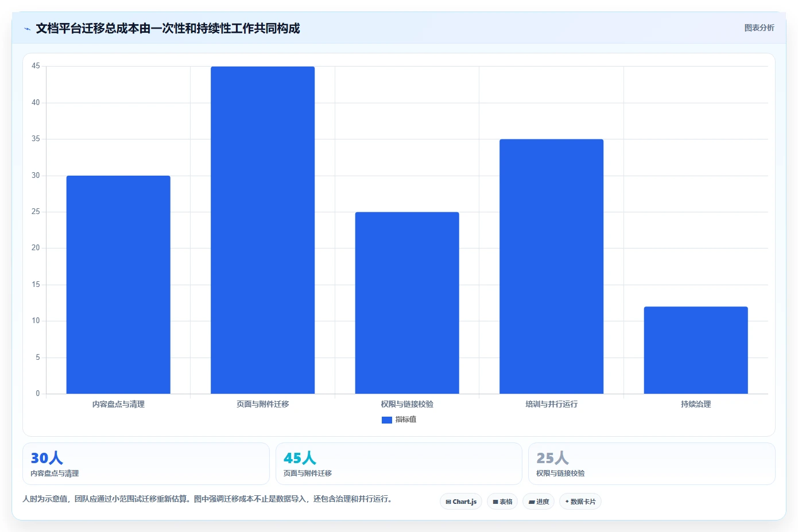Click the Chart.js tag chip
This screenshot has width=798, height=532.
click(461, 502)
